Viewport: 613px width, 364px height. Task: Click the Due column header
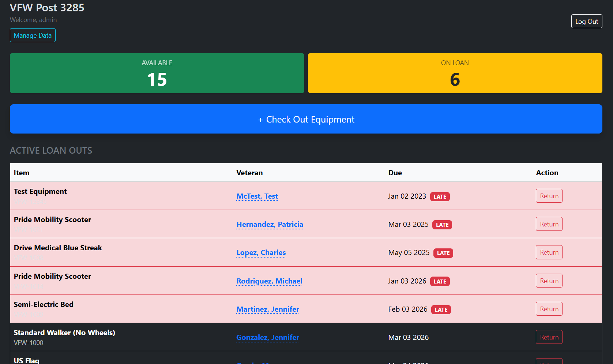[395, 172]
